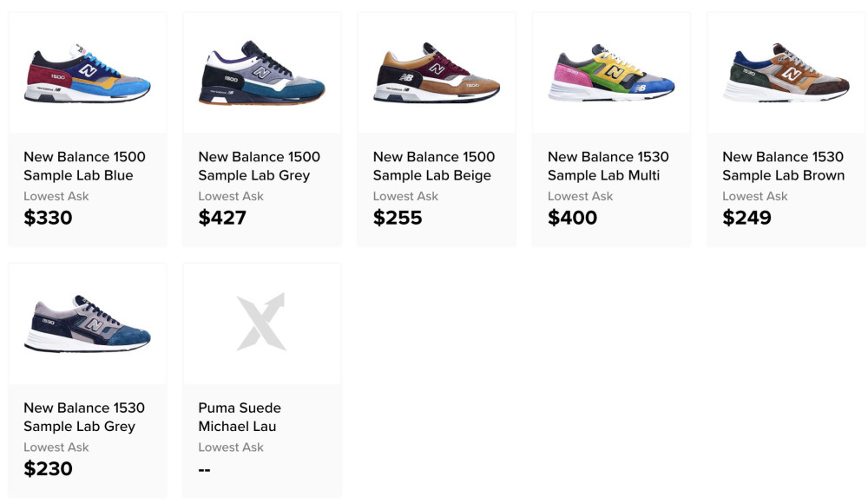Select the New Balance 1500 Sample Lab Beige shoe image

437,73
